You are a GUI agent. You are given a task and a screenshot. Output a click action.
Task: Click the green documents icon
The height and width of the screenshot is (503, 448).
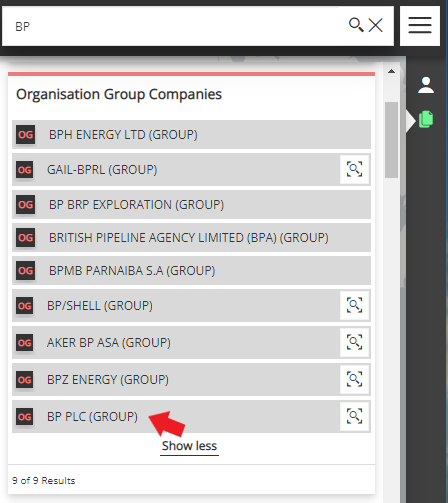point(426,119)
